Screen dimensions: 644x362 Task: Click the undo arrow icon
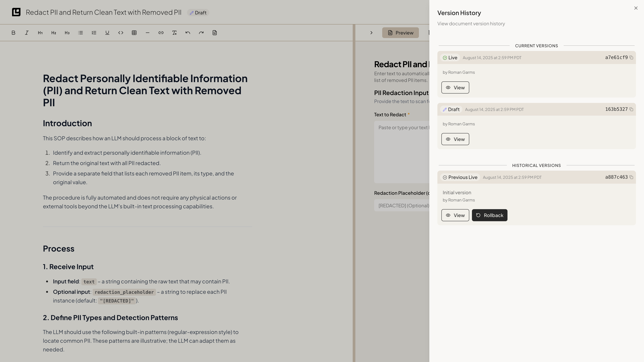[x=188, y=33]
